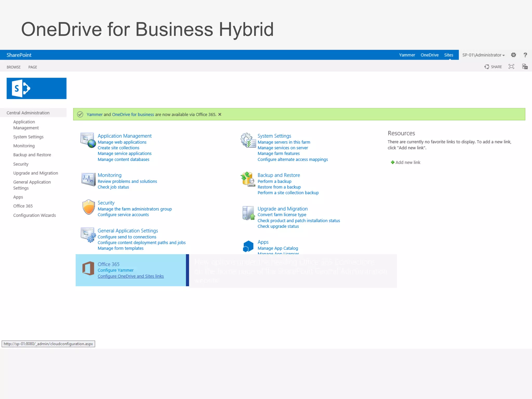Open Manage services on server link
Image resolution: width=532 pixels, height=399 pixels.
coord(283,148)
